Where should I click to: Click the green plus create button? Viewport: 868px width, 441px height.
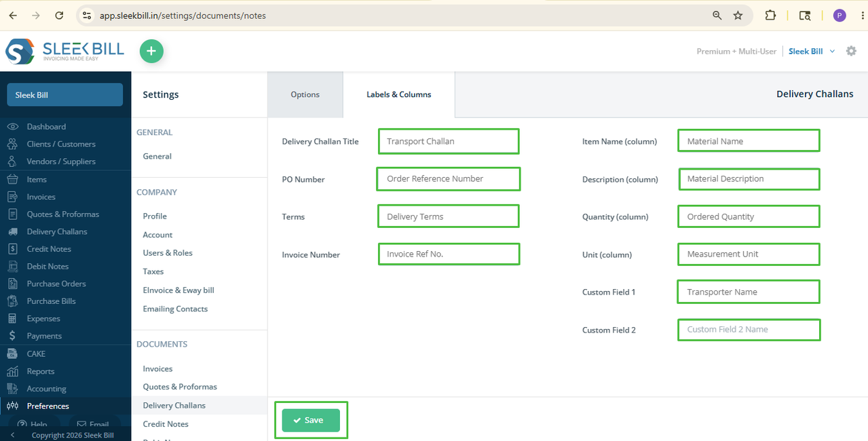(151, 51)
